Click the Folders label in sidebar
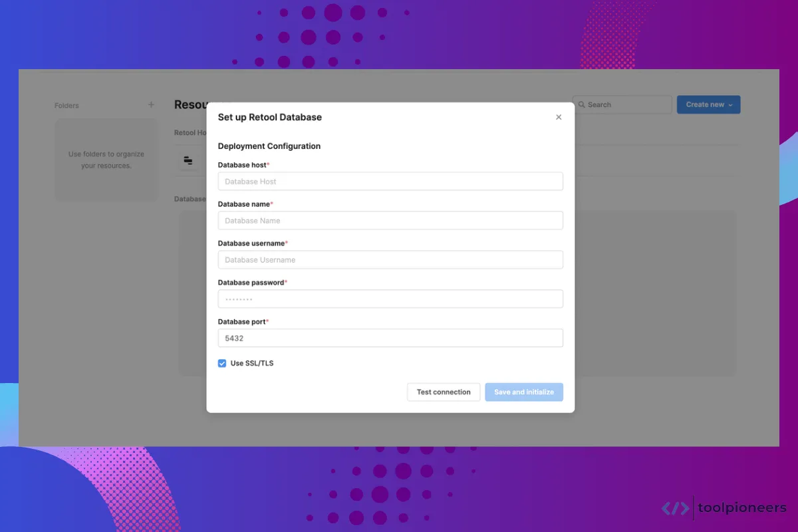This screenshot has height=532, width=798. coord(66,106)
